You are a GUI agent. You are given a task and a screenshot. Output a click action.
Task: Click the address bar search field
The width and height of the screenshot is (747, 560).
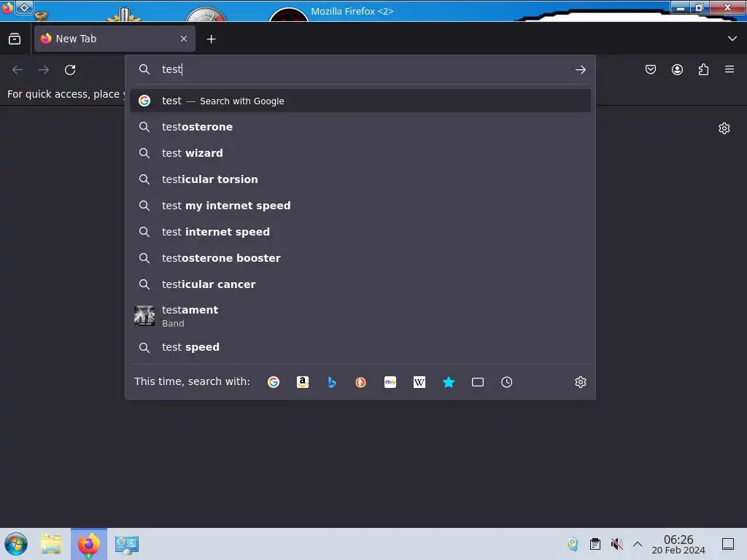click(360, 69)
